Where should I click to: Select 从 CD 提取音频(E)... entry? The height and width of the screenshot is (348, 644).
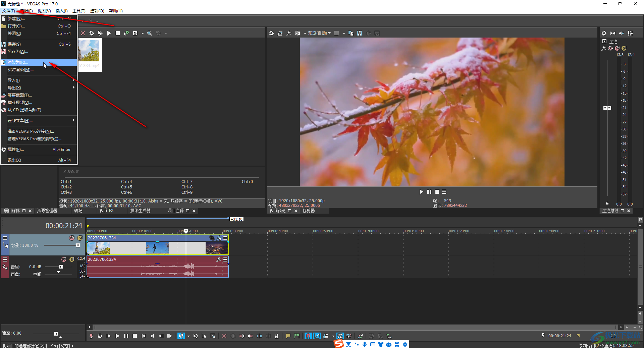(39, 110)
